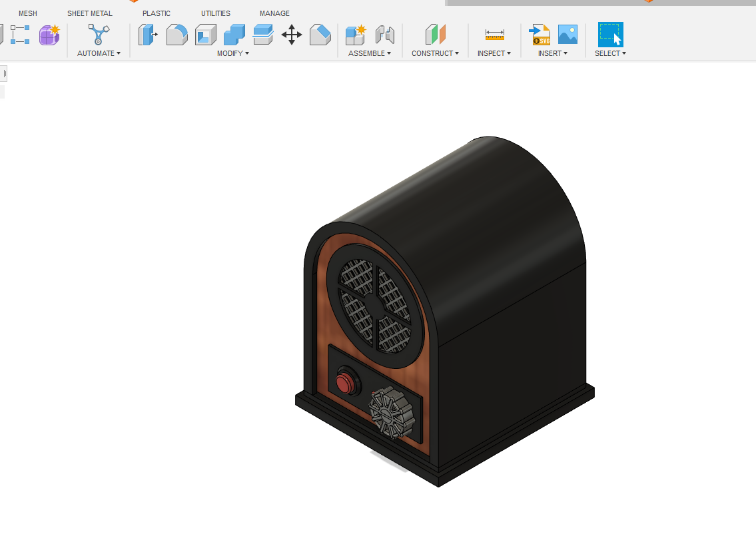756x544 pixels.
Task: Pick the Offset Face tool
Action: pos(262,35)
